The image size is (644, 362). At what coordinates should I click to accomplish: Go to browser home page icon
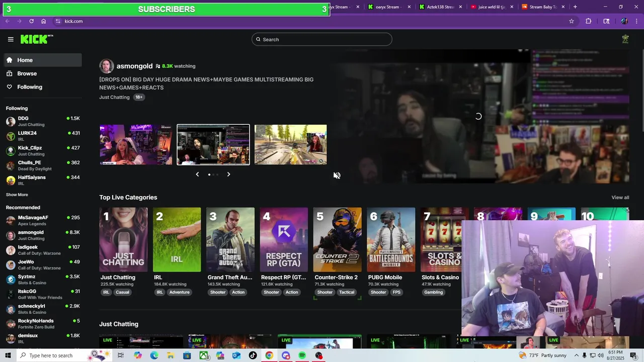point(44,21)
